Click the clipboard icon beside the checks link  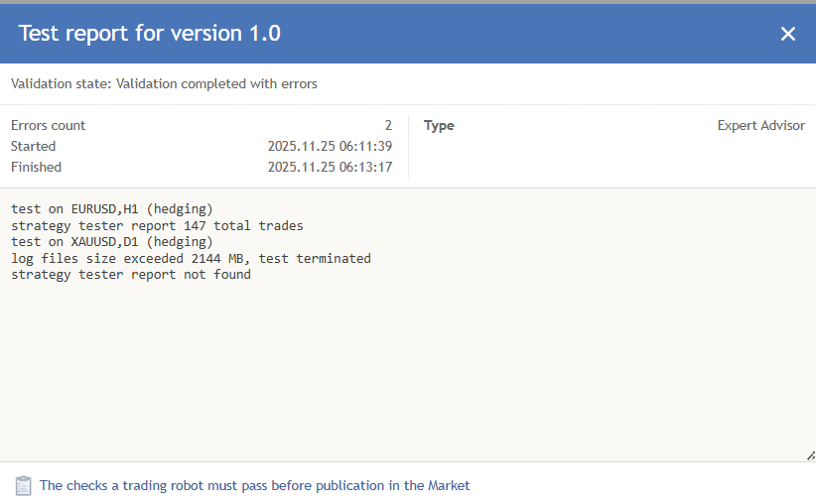click(x=24, y=486)
